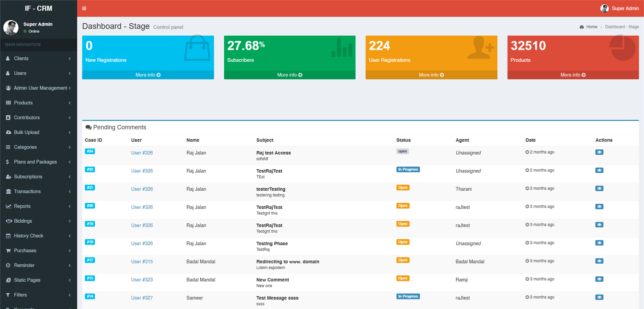The image size is (644, 309).
Task: Click the Super Admin avatar in top bar
Action: 604,8
